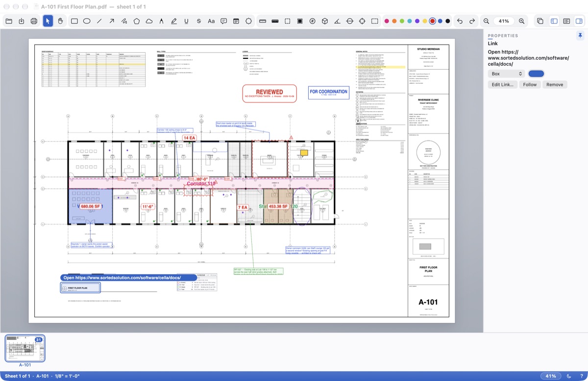Viewport: 588px width, 381px height.
Task: Select the comment note tool
Action: coord(224,21)
